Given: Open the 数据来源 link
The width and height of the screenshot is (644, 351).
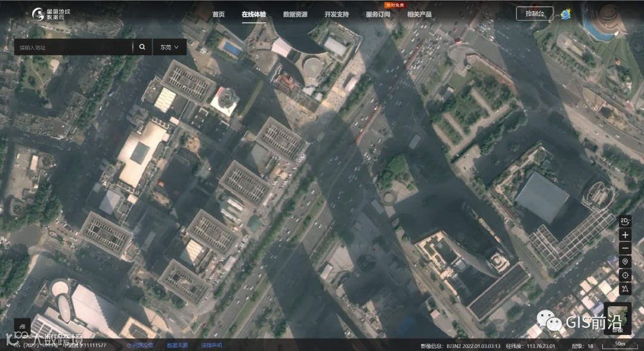Looking at the screenshot, I should pos(178,345).
